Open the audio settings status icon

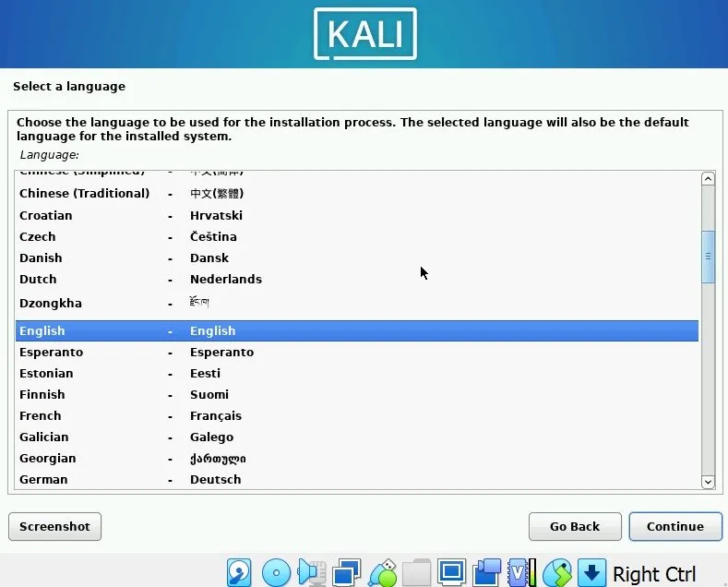click(312, 572)
